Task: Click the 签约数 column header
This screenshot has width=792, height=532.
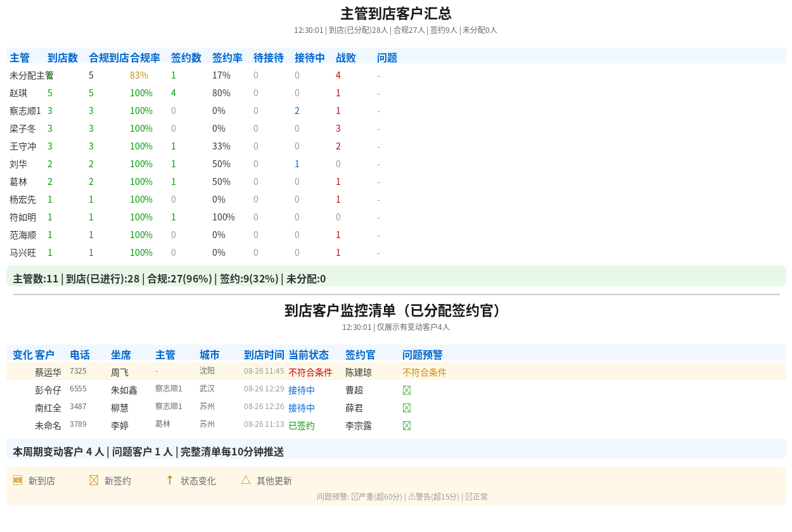Action: [186, 58]
